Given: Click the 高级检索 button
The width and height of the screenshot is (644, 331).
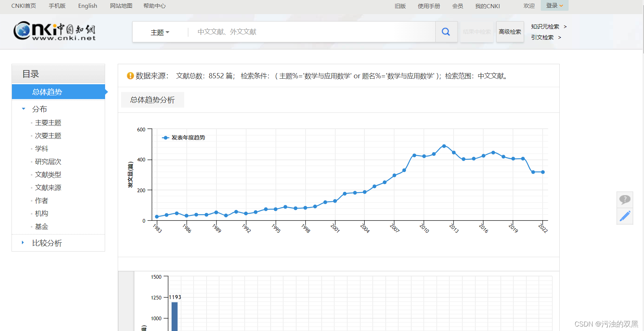Looking at the screenshot, I should click(x=510, y=32).
